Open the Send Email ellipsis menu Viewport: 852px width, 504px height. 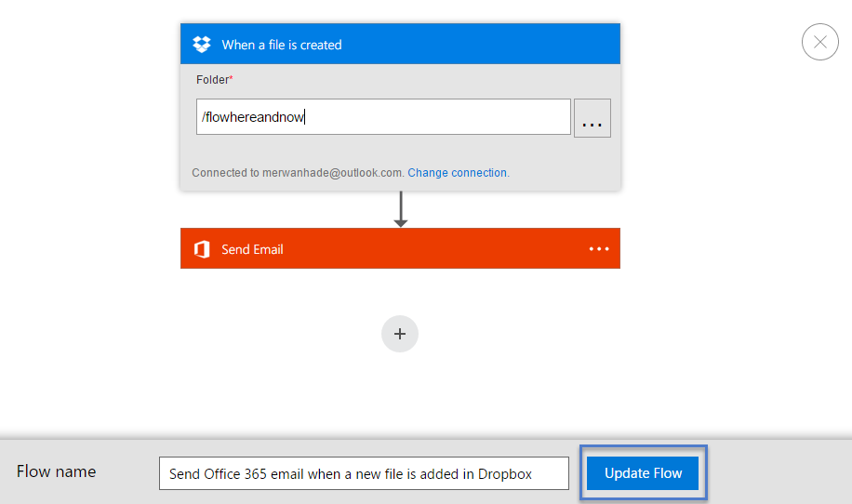coord(599,249)
